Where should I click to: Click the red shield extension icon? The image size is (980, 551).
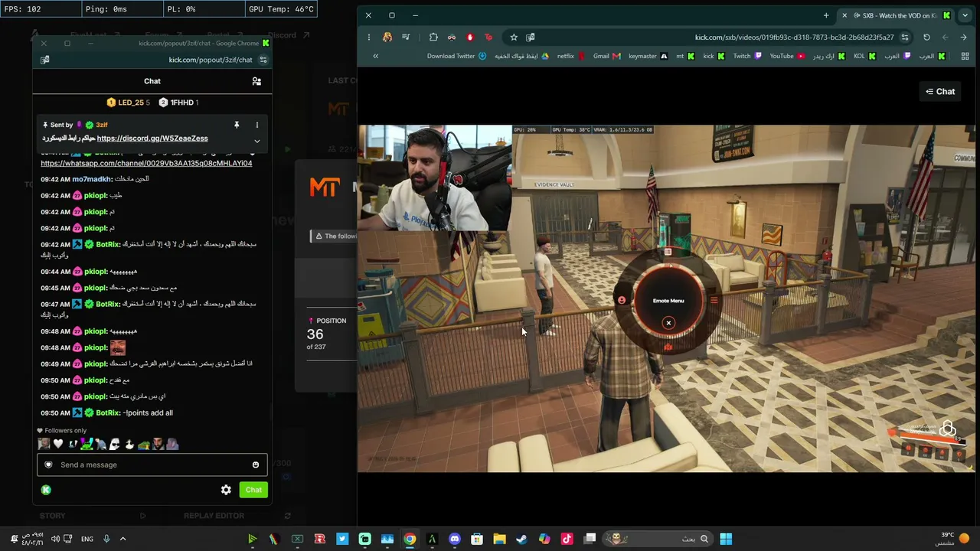click(470, 37)
